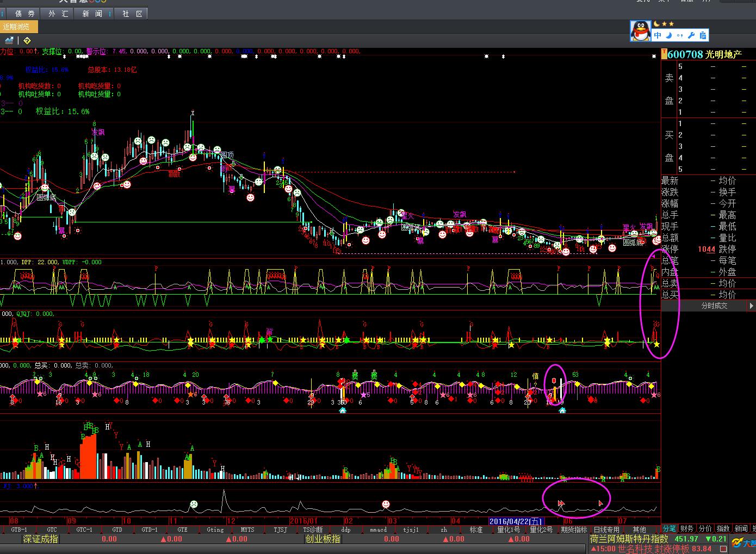756x554 pixels.
Task: Switch to Gting indicator tab
Action: point(215,529)
